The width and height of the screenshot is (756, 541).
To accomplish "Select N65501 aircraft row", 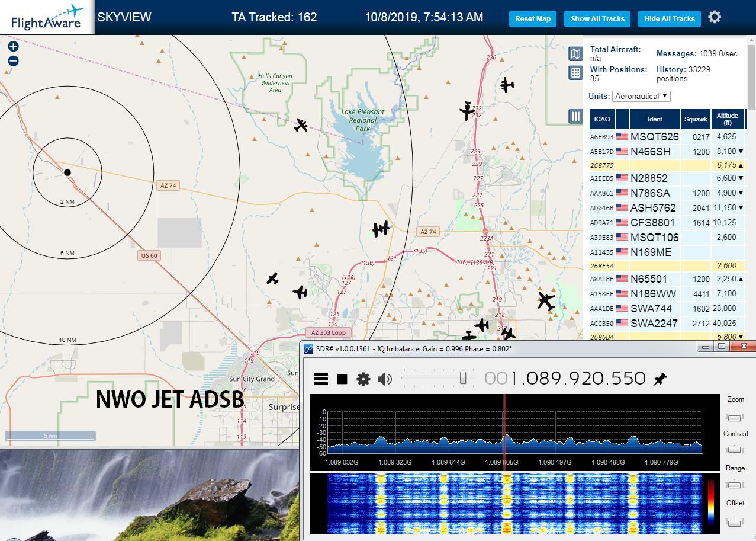I will click(x=667, y=279).
